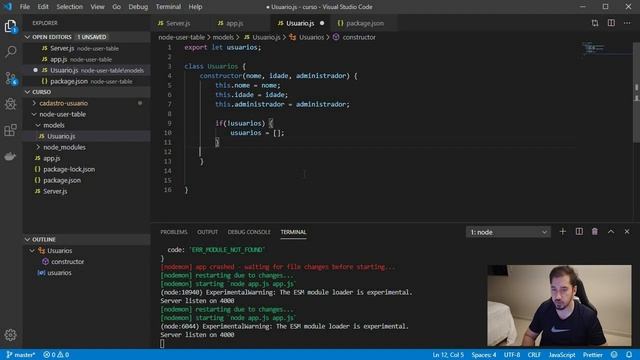640x360 pixels.
Task: Click the Usuarios breadcrumb segment
Action: [311, 37]
